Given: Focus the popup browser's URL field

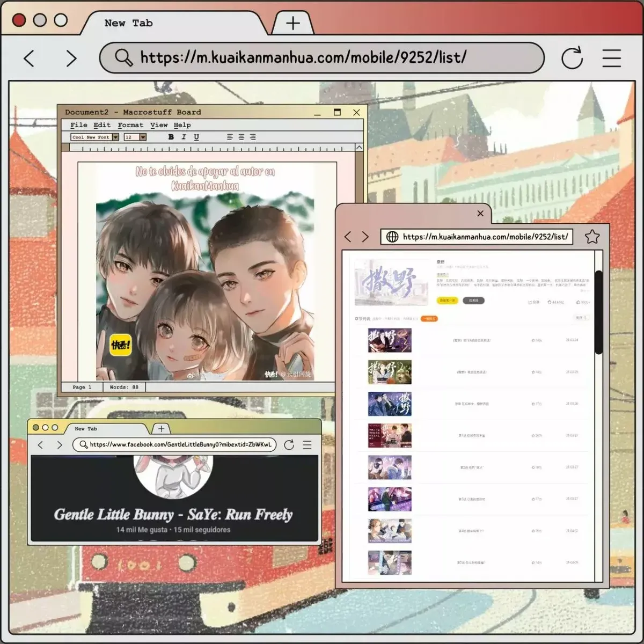Looking at the screenshot, I should 477,237.
